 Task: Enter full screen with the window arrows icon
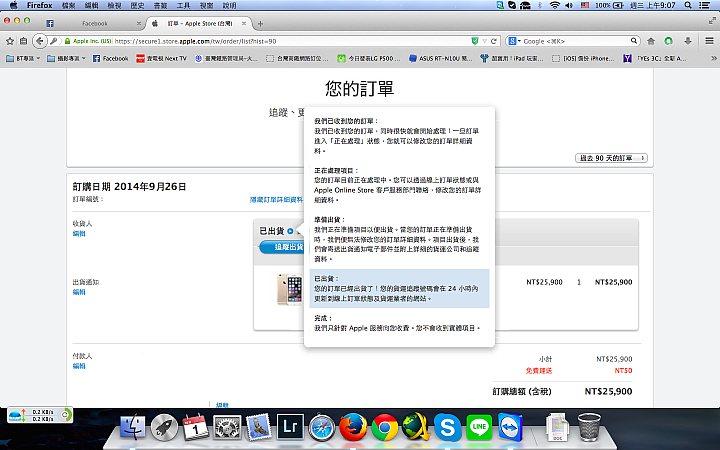point(712,21)
